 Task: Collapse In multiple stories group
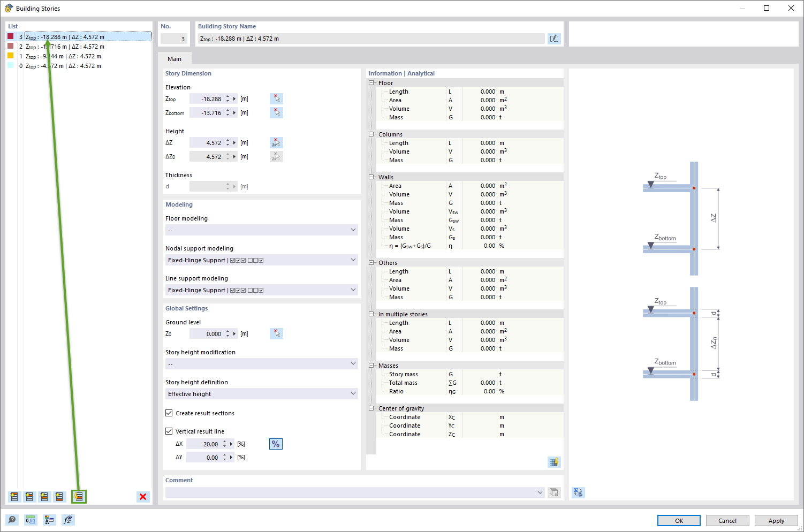tap(371, 314)
